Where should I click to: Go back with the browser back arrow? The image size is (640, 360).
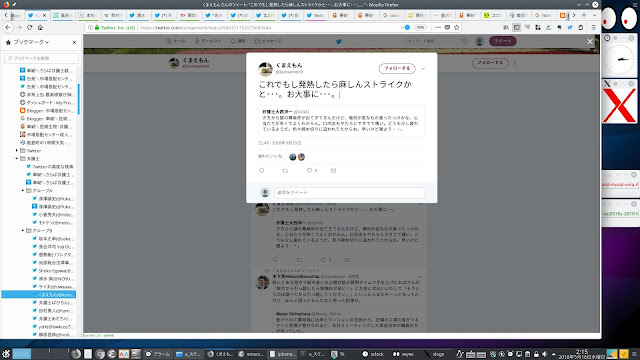pyautogui.click(x=8, y=27)
